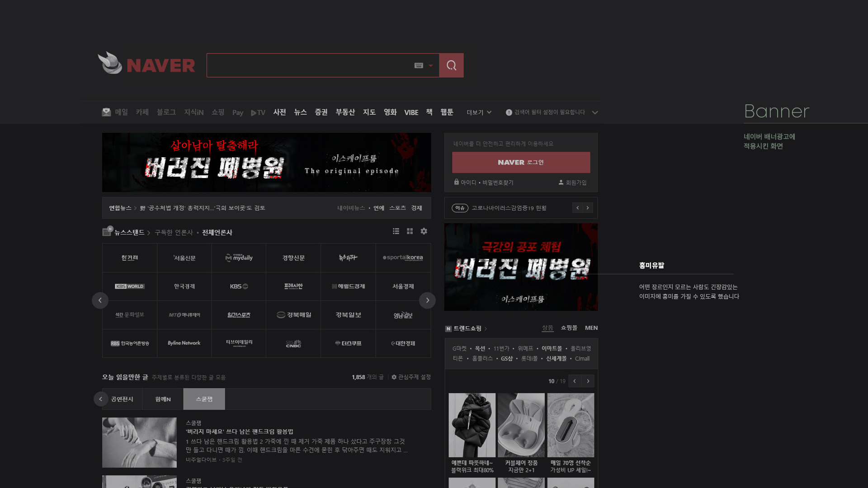The width and height of the screenshot is (868, 488).
Task: Switch trend shopping to MEN tab
Action: point(591,328)
